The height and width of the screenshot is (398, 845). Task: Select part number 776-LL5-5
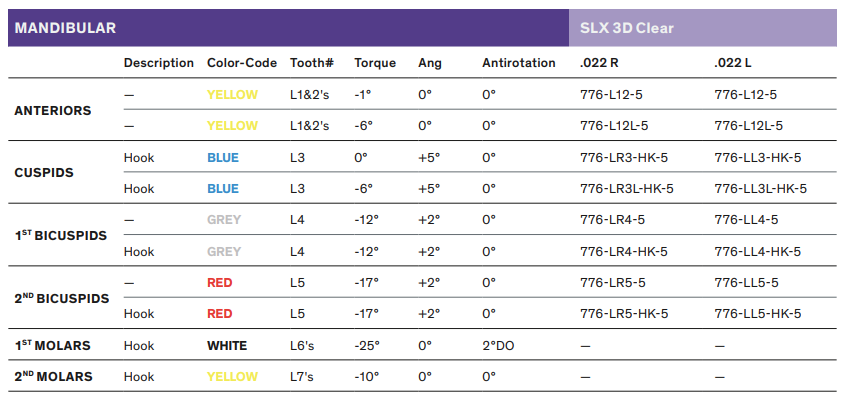(x=746, y=283)
